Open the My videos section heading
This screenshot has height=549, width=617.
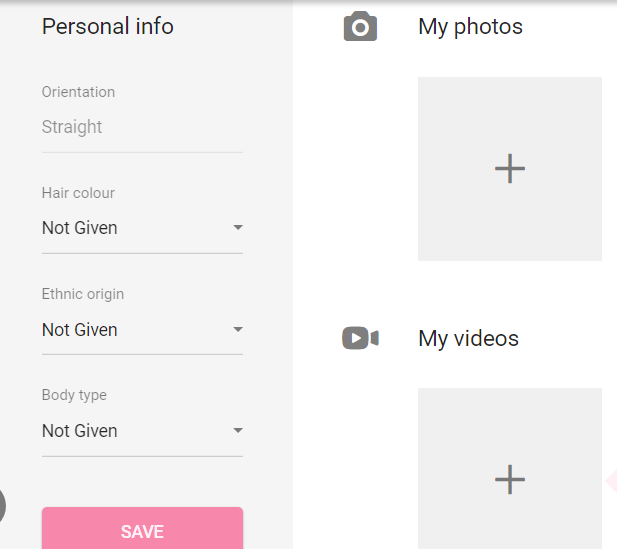(x=468, y=338)
